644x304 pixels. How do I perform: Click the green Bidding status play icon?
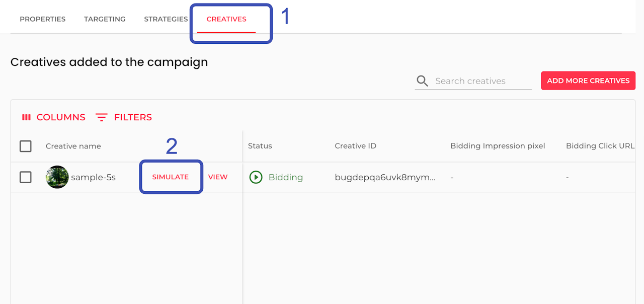pos(256,177)
